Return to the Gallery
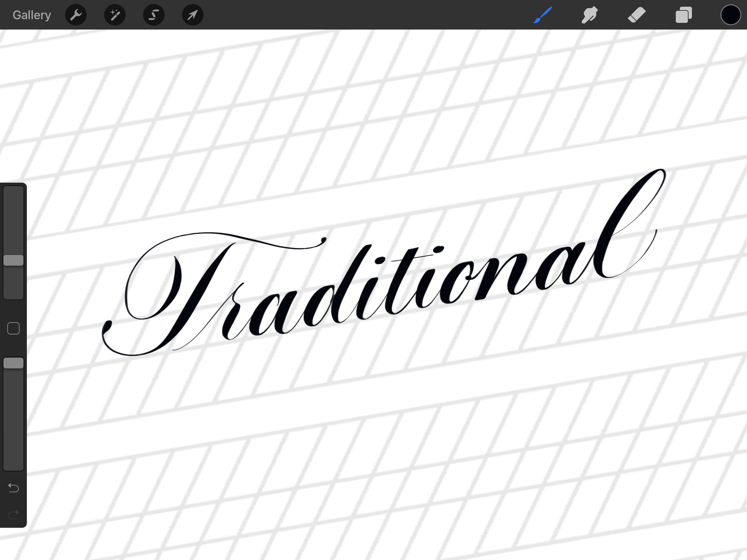Screen dimensions: 747x560 (x=32, y=15)
